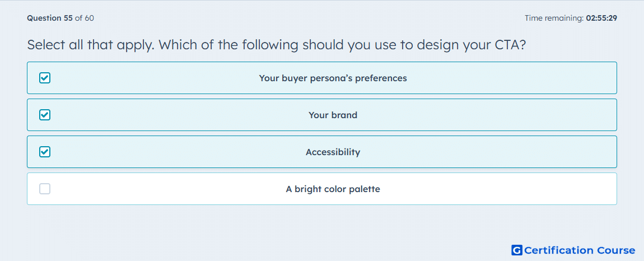
Task: Uncheck the buyer persona's preferences checkbox
Action: [45, 78]
